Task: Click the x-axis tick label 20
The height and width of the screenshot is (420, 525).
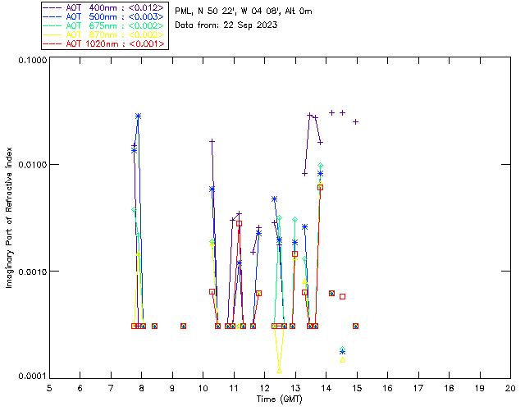Action: (x=510, y=388)
